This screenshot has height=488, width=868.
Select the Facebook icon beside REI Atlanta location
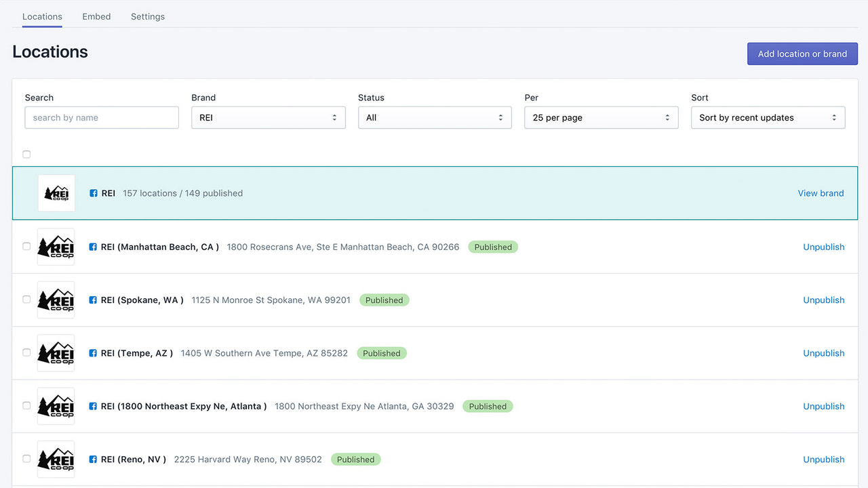click(92, 406)
